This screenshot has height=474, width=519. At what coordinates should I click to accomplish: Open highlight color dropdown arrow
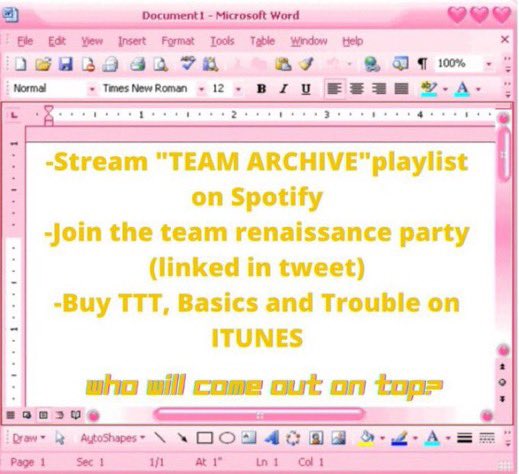445,89
